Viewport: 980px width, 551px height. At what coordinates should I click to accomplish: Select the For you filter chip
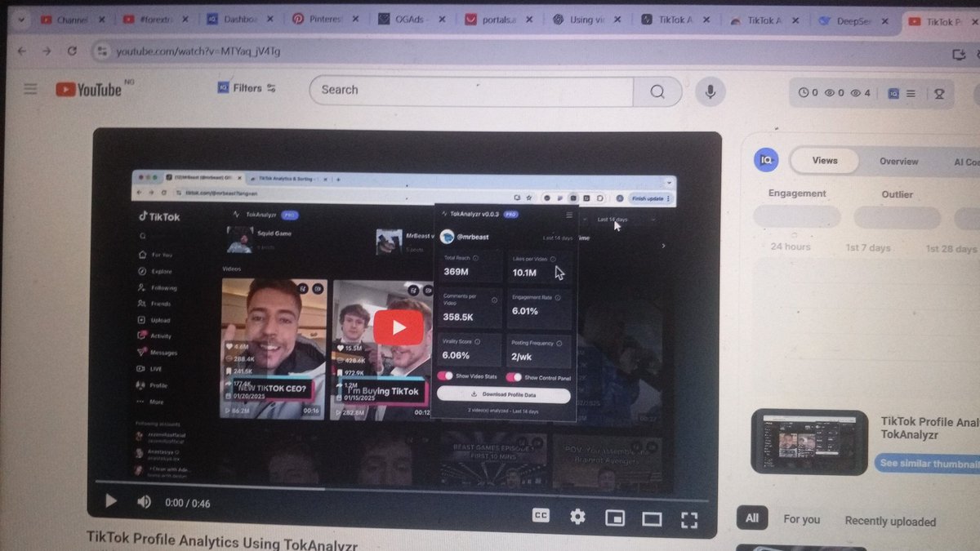click(x=801, y=519)
